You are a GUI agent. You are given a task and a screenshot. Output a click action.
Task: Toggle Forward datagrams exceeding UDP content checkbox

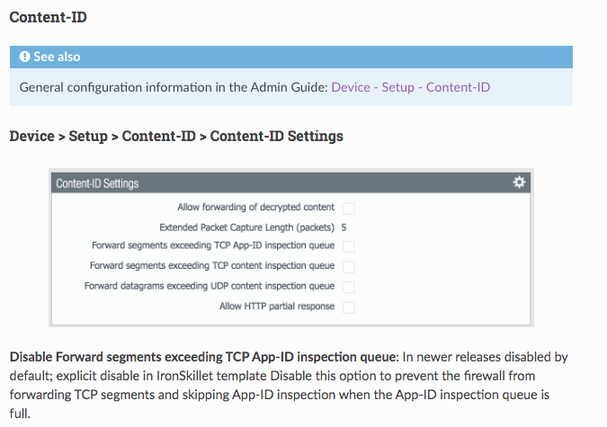349,287
